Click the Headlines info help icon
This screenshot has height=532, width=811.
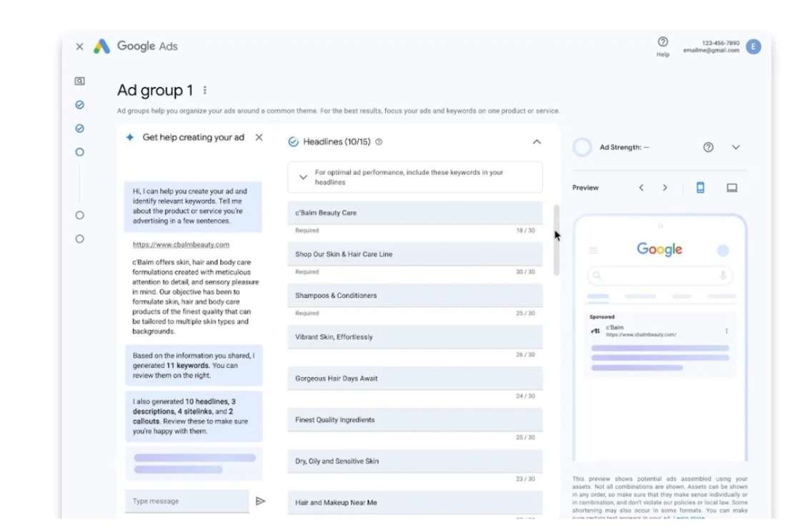point(379,142)
